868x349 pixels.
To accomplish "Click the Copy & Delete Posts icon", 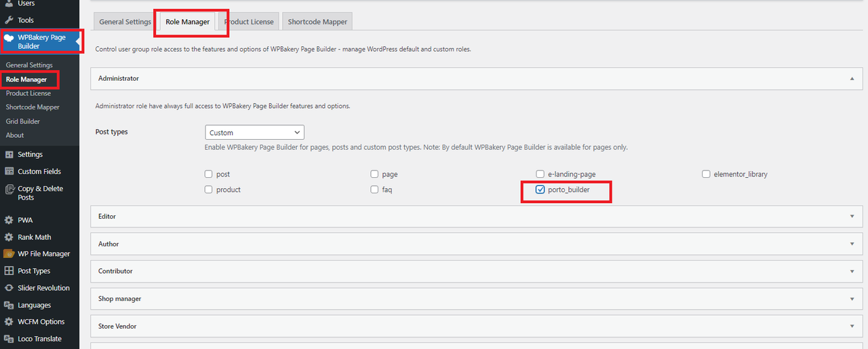I will point(9,189).
